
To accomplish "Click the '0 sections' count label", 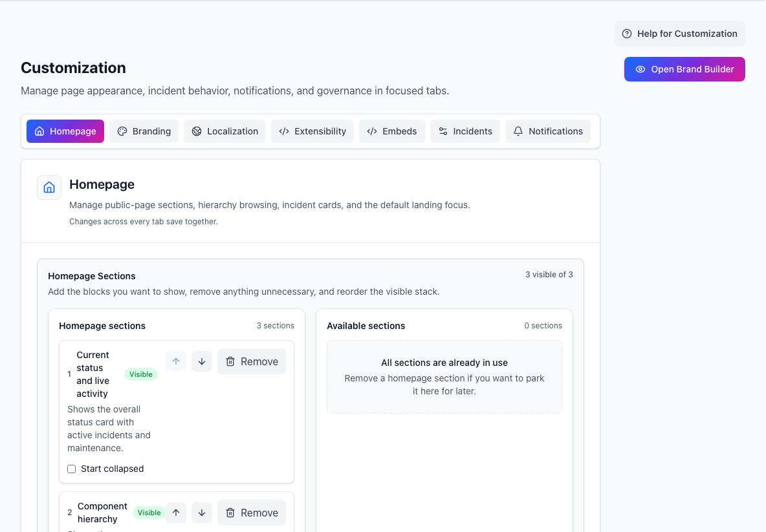I will (543, 326).
